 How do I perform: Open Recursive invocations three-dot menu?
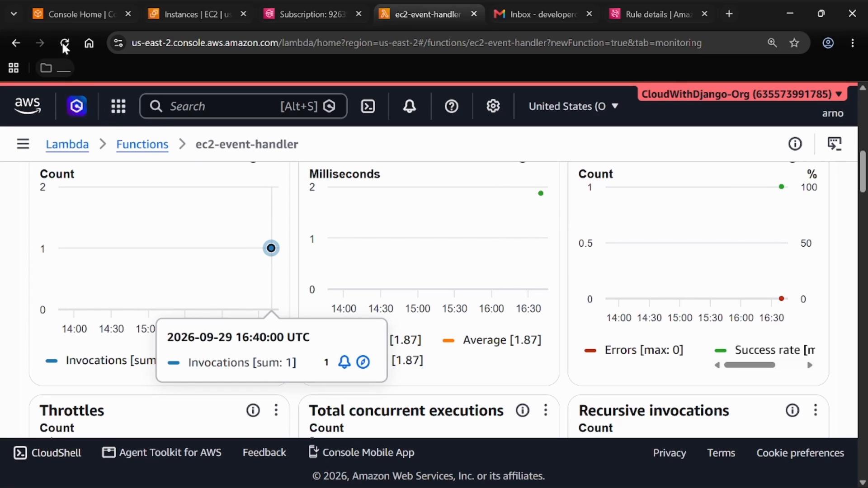(816, 410)
